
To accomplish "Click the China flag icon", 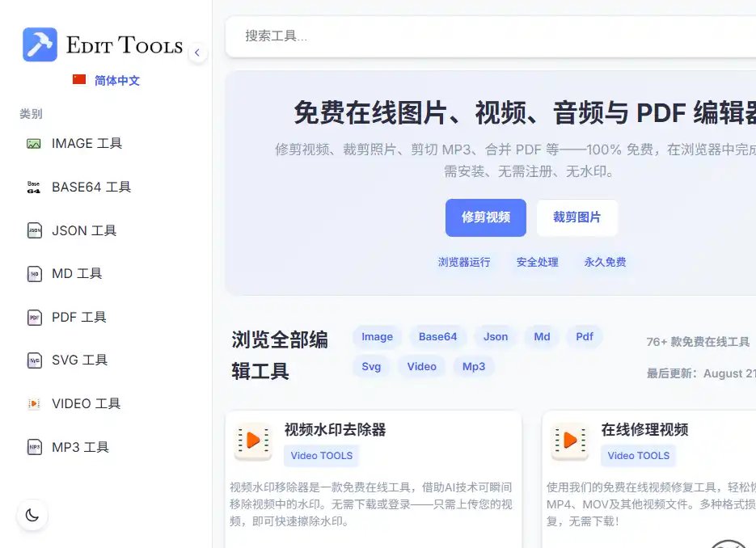I will coord(79,79).
